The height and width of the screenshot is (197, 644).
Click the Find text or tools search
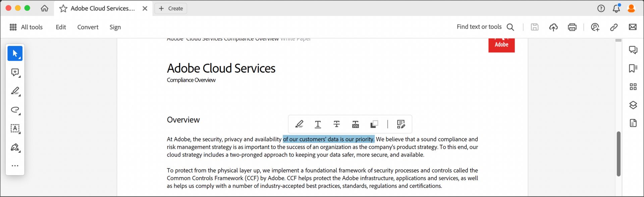pos(485,27)
